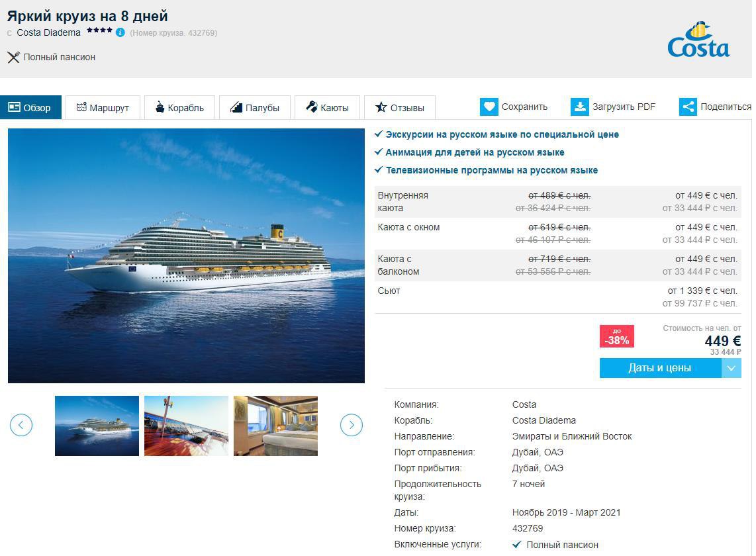This screenshot has width=756, height=556.
Task: Click Анимация для детей feature line
Action: click(469, 152)
